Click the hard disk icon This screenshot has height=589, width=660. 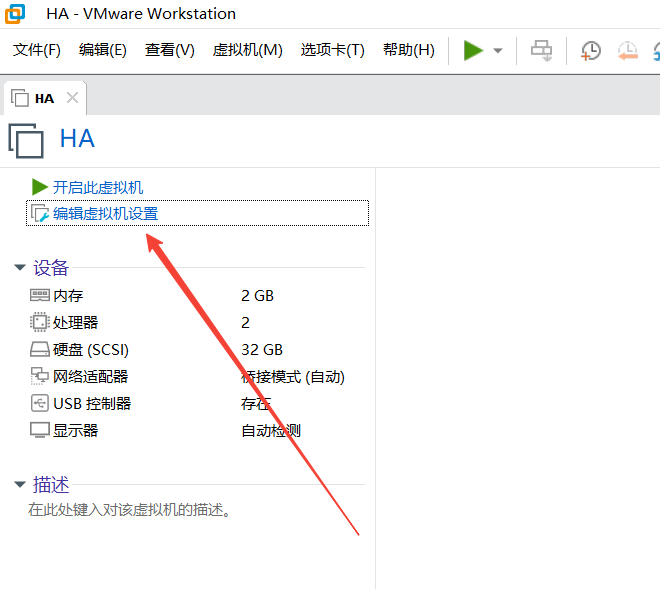tap(40, 349)
